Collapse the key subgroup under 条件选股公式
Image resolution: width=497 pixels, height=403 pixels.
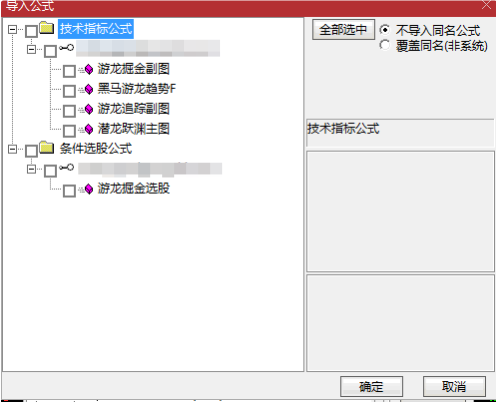[x=31, y=169]
